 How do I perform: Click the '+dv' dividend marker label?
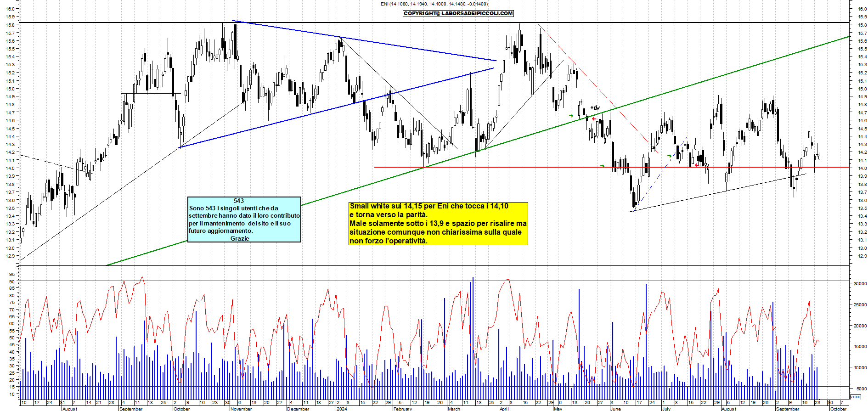(x=595, y=108)
